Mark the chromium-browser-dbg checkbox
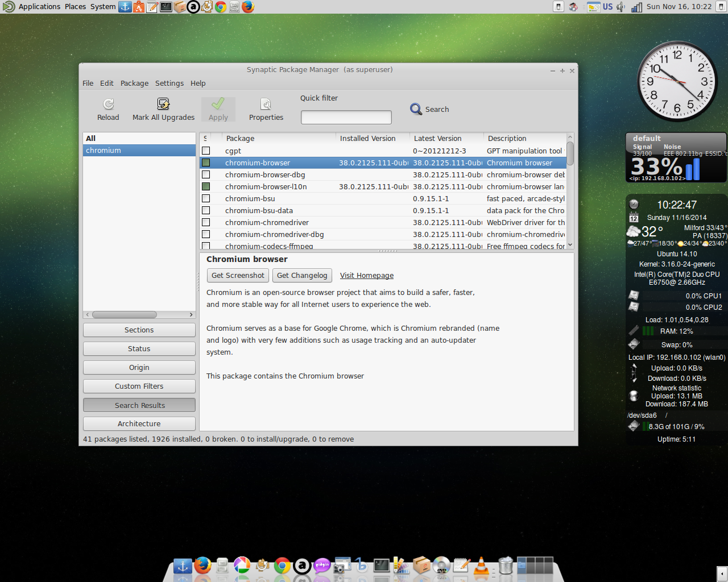The height and width of the screenshot is (582, 728). coord(206,174)
